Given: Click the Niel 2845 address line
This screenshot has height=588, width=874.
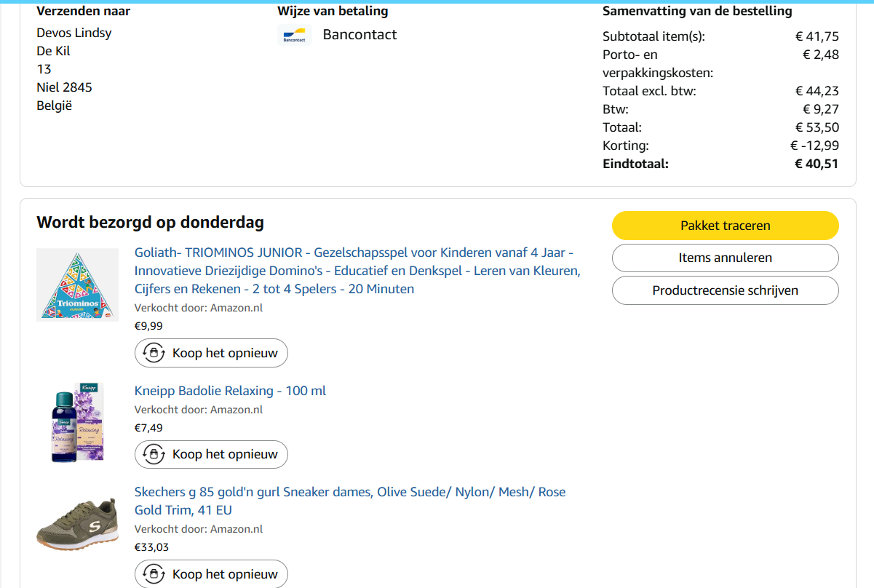Looking at the screenshot, I should point(64,87).
